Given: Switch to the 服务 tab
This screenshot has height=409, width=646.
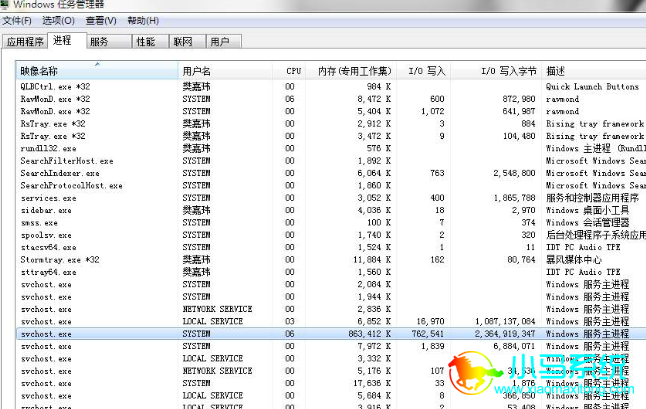Looking at the screenshot, I should (x=109, y=42).
